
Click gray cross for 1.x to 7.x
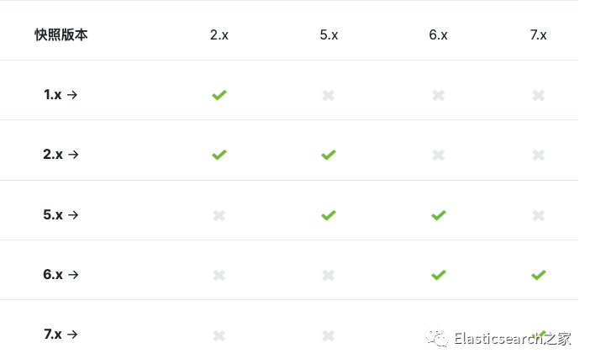[539, 95]
